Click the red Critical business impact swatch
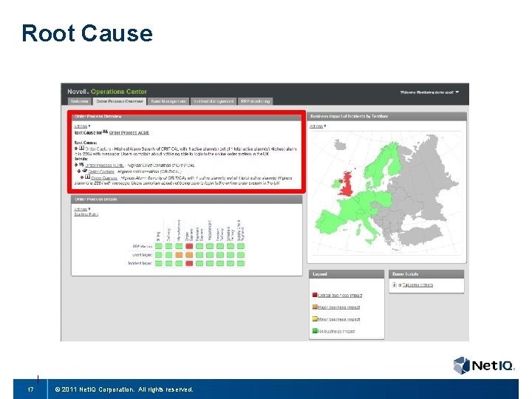Screen dimensions: 532x399 coord(315,295)
